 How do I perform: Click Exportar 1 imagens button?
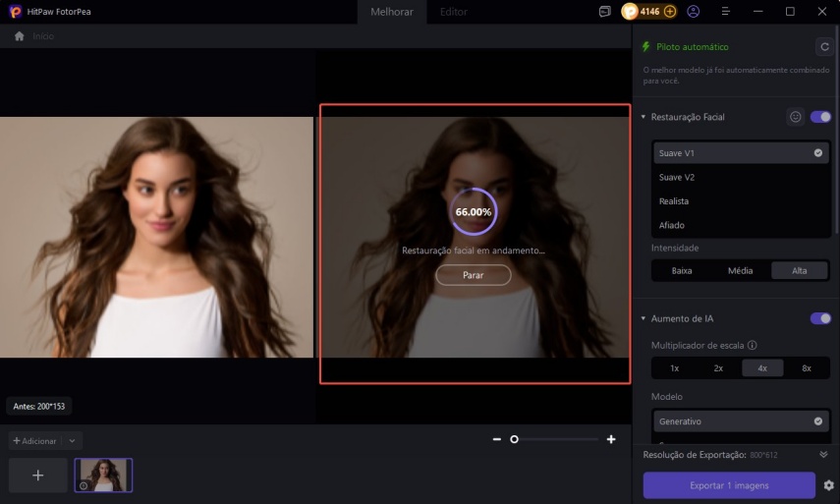click(x=729, y=485)
